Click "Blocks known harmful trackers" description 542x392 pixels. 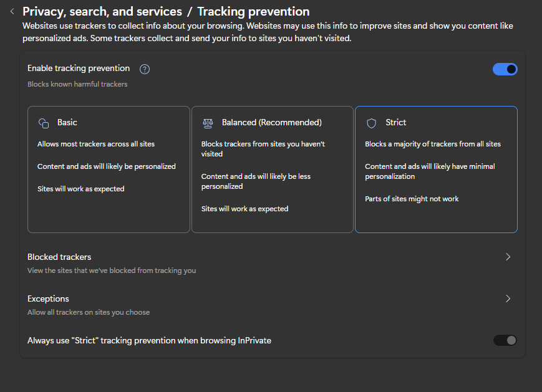point(77,84)
